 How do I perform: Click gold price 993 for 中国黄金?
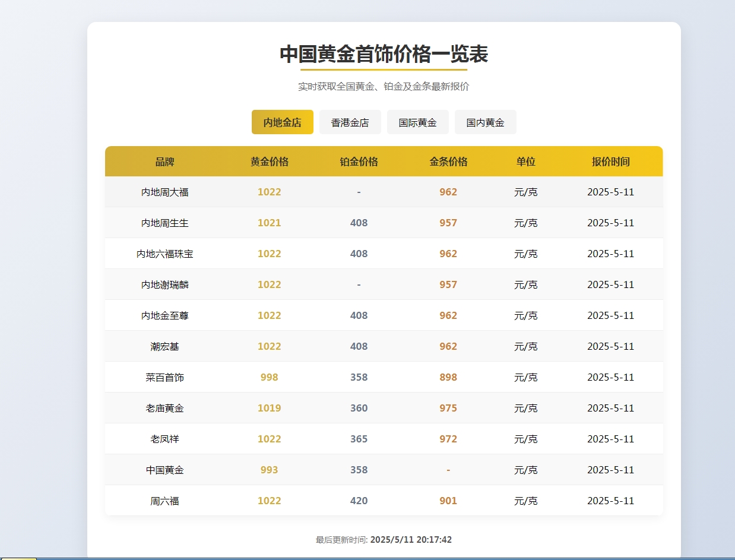point(270,470)
